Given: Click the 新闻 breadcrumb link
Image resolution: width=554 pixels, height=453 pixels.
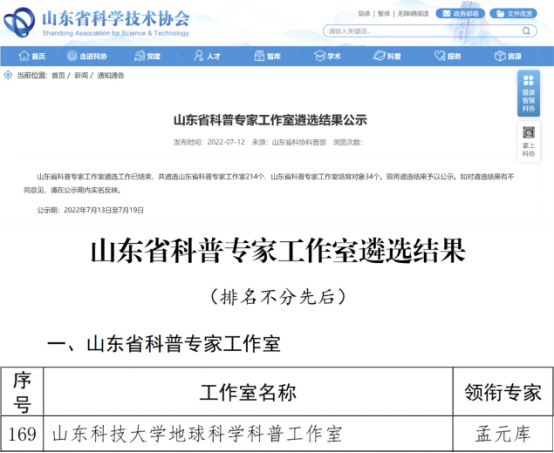Looking at the screenshot, I should pyautogui.click(x=81, y=75).
